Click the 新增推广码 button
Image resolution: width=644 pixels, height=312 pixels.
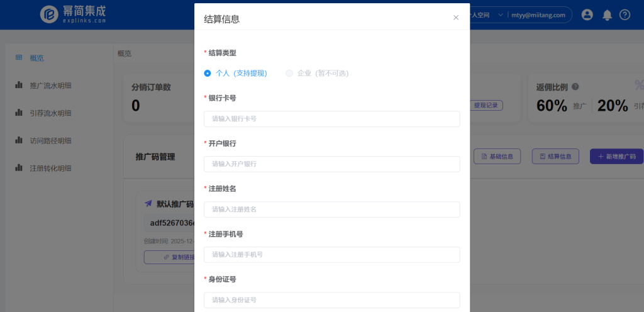point(616,157)
